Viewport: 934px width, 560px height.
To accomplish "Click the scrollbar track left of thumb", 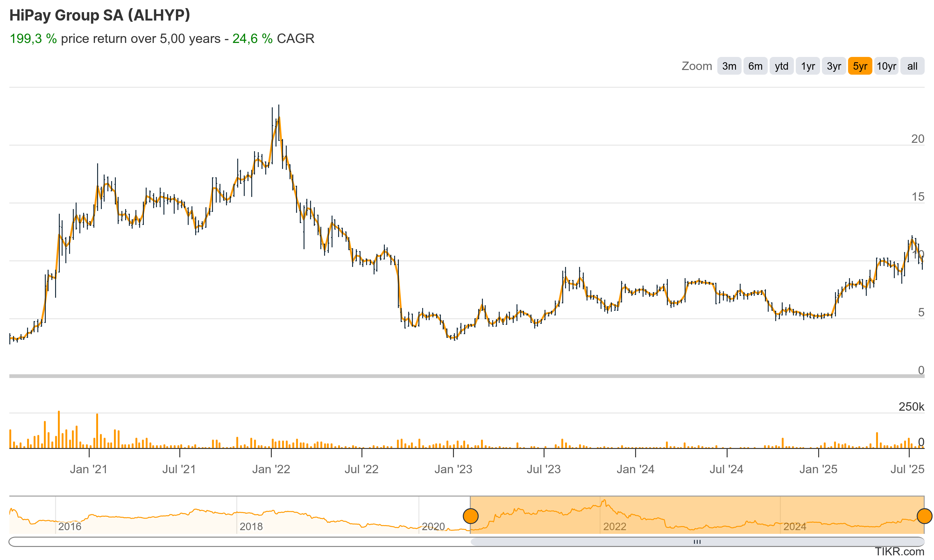I will [239, 542].
